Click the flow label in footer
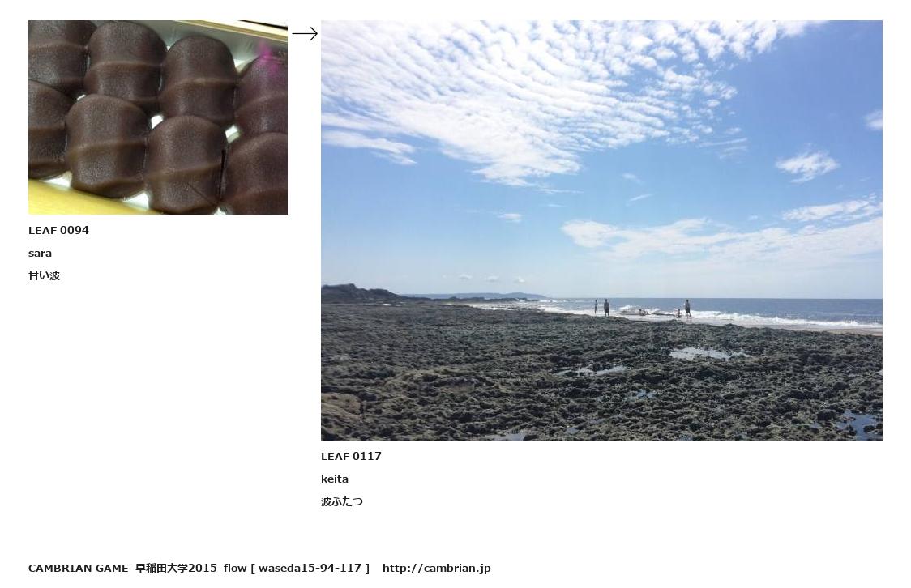911x588 pixels. point(235,569)
